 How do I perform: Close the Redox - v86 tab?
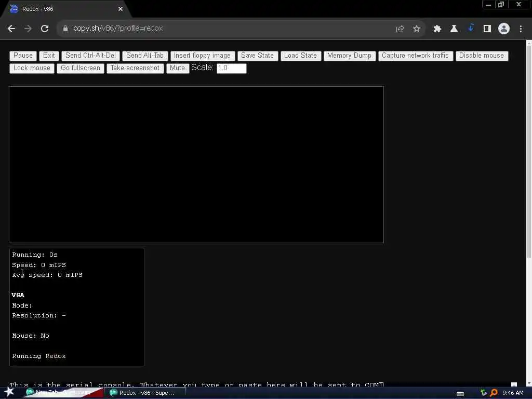tap(121, 9)
